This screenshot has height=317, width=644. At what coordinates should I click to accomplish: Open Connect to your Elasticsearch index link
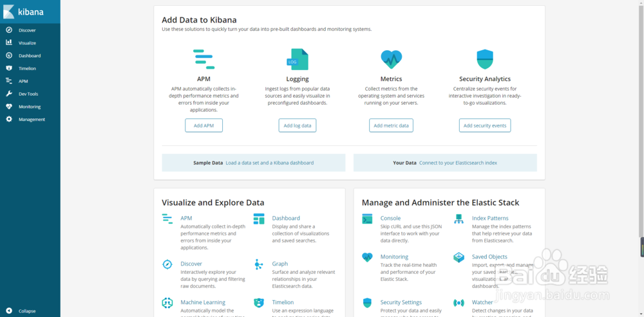point(458,163)
